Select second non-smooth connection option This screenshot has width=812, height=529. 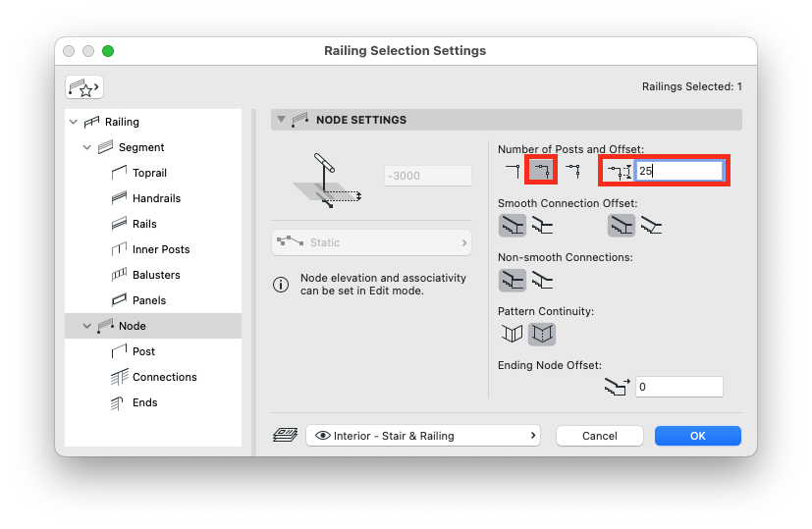click(x=542, y=280)
